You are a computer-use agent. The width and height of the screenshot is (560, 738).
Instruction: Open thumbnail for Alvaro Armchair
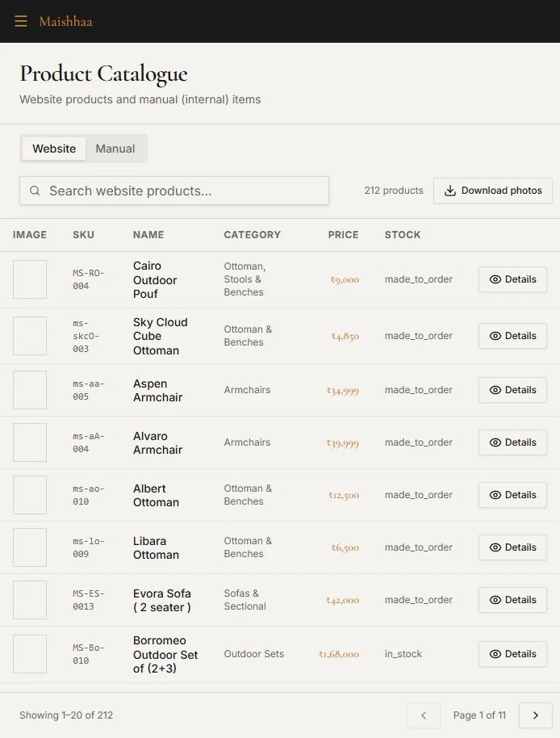(x=30, y=442)
